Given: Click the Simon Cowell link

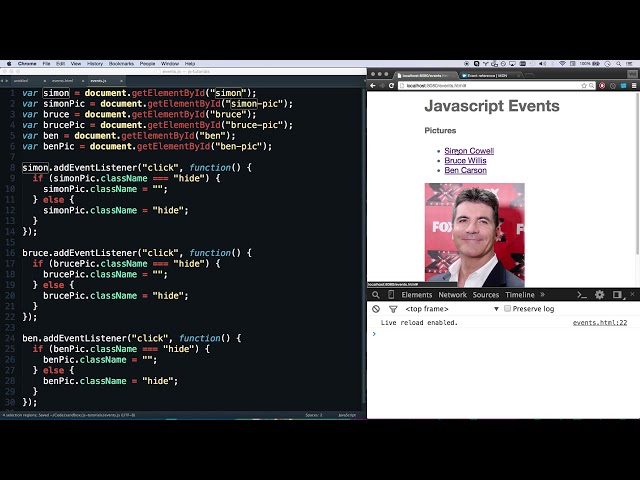Looking at the screenshot, I should tap(469, 151).
